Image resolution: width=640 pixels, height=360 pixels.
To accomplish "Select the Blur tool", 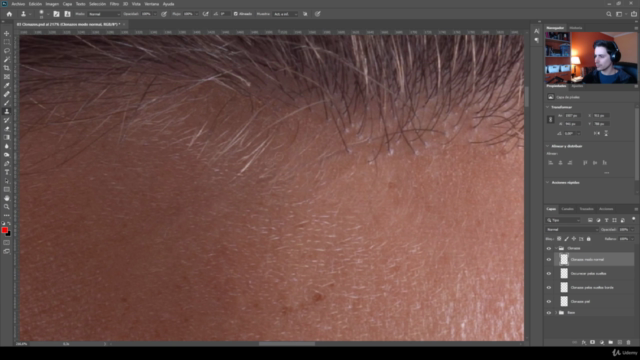I will (x=7, y=146).
